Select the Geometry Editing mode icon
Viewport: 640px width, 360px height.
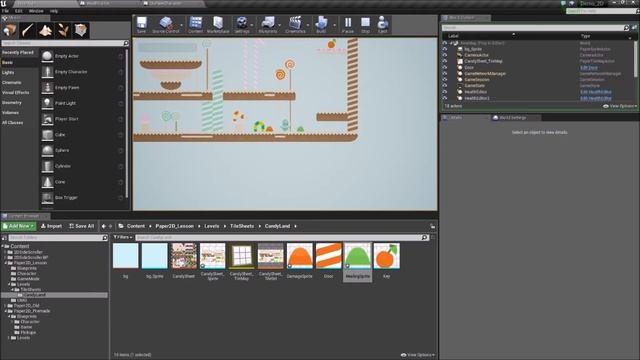click(81, 30)
